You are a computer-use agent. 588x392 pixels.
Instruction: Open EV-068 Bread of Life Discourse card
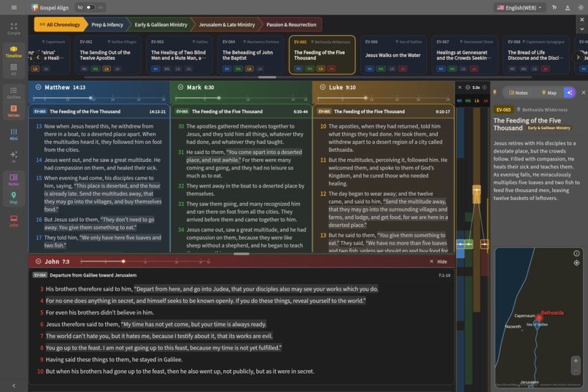(x=536, y=55)
